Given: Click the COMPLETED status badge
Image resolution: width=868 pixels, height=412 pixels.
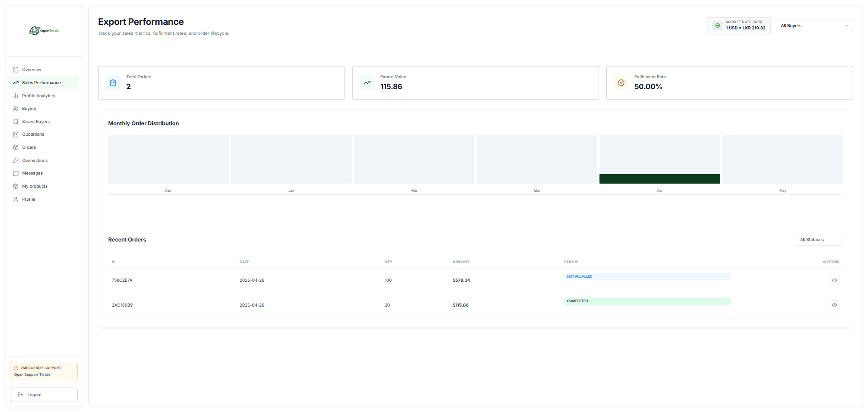Looking at the screenshot, I should pyautogui.click(x=647, y=301).
